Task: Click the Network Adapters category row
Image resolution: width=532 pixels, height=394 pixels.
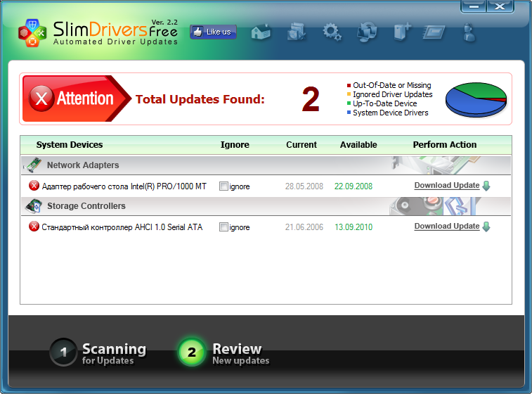Action: [x=266, y=165]
